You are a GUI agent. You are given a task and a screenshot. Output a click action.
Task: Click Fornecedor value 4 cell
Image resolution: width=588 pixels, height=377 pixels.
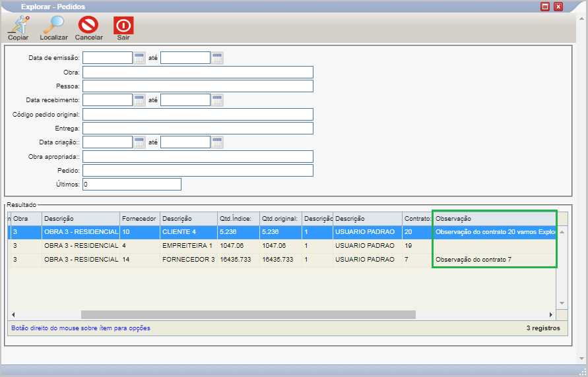coord(139,246)
